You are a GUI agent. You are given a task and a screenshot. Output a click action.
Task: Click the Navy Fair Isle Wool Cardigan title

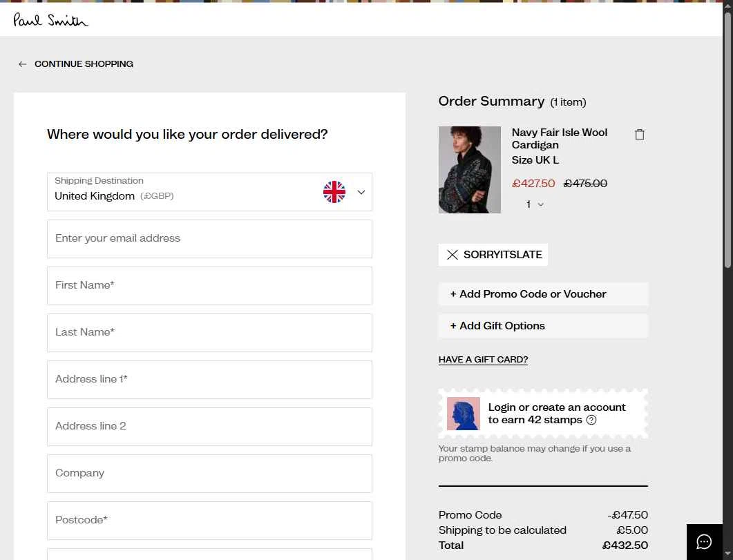pyautogui.click(x=559, y=139)
